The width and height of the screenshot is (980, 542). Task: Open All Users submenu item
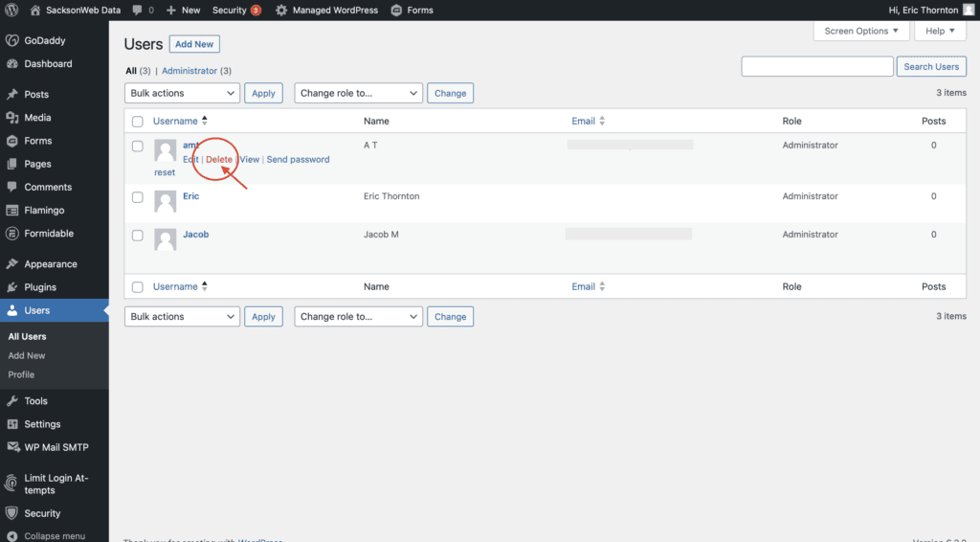point(27,336)
